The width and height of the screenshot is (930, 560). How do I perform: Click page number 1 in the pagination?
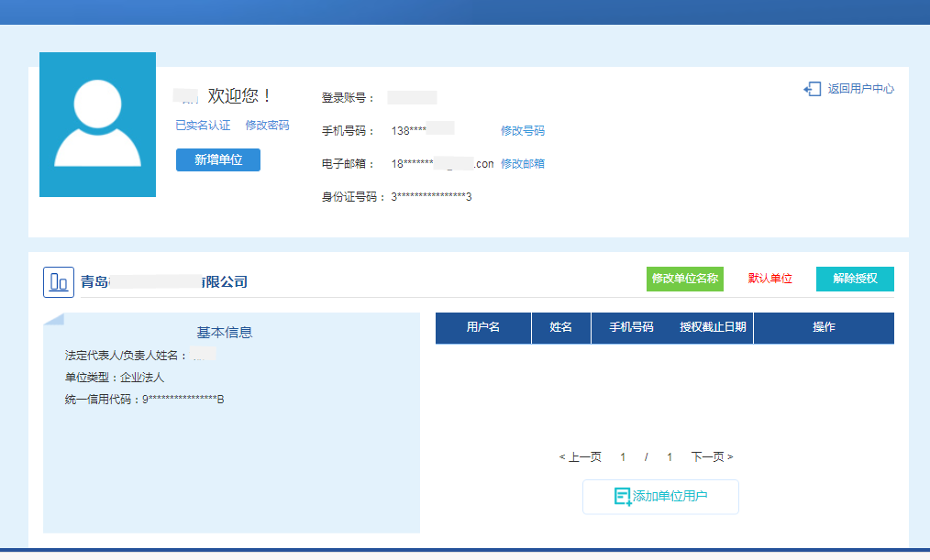point(623,455)
